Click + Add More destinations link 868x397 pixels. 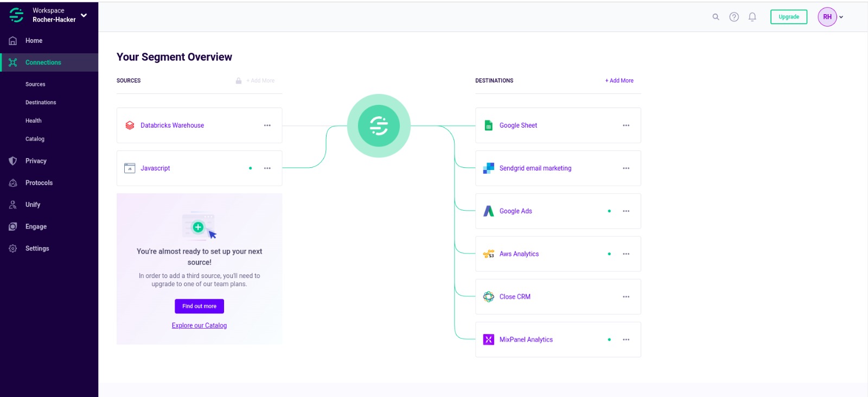click(619, 80)
